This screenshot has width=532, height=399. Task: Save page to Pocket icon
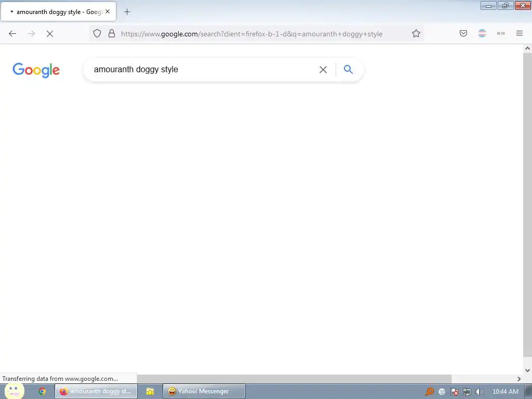coord(463,33)
